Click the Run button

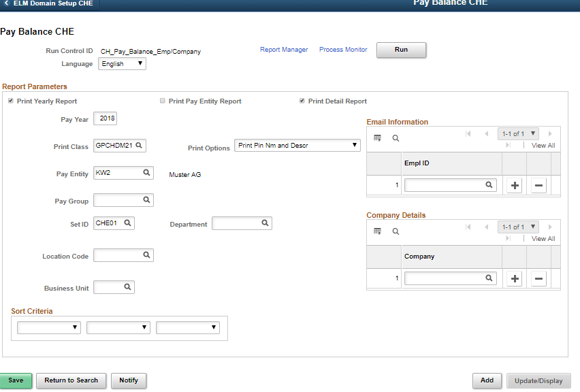point(401,50)
